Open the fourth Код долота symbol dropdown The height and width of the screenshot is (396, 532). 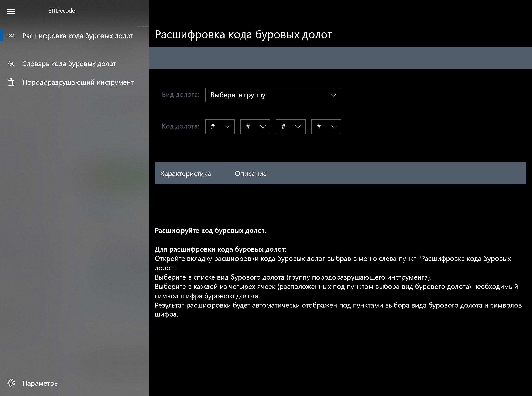pyautogui.click(x=326, y=126)
